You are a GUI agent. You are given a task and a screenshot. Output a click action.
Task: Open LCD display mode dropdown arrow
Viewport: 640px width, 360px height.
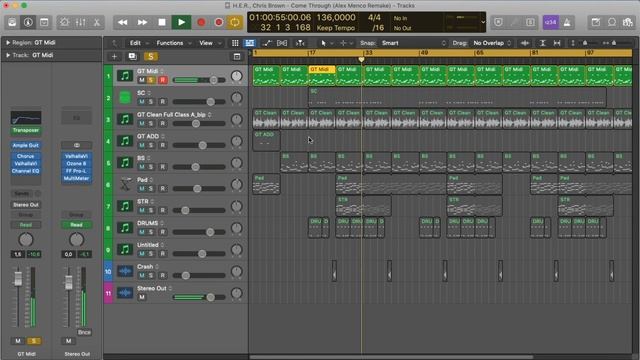point(483,22)
